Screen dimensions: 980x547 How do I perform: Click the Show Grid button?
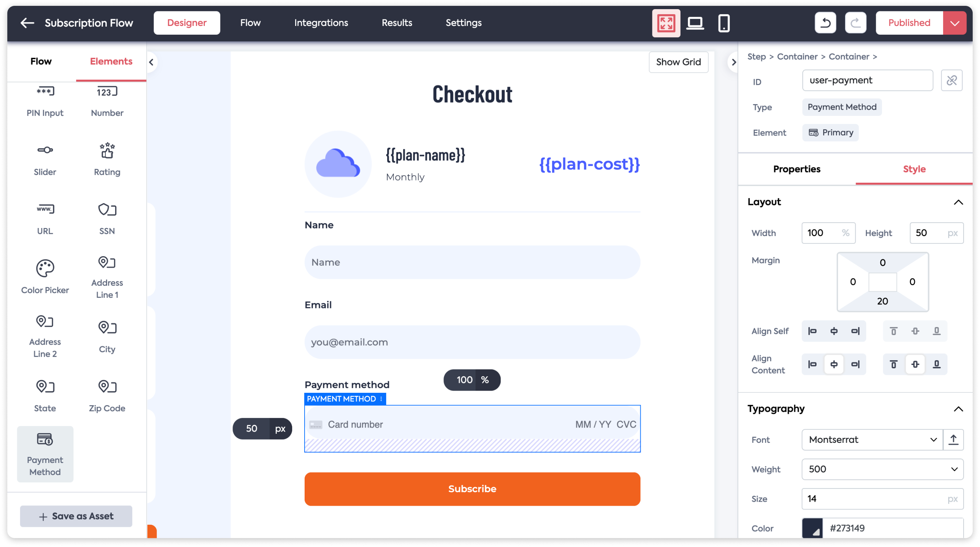pyautogui.click(x=678, y=62)
